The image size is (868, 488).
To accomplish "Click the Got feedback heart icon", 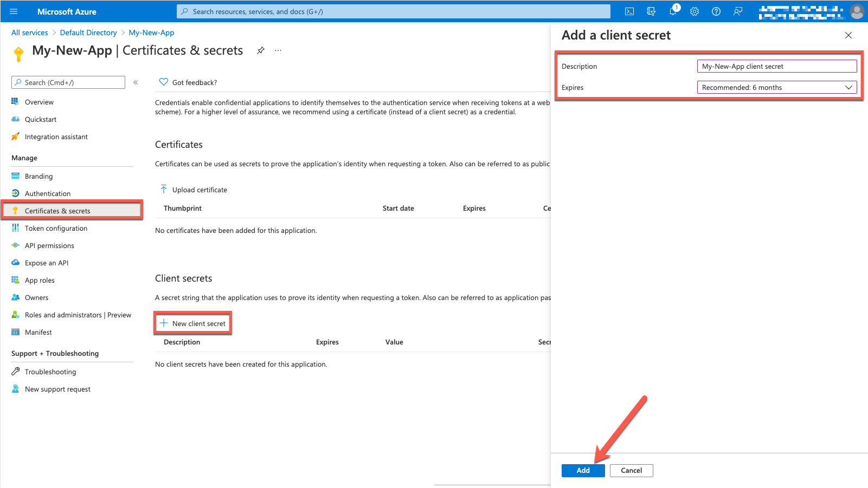I will (x=164, y=82).
